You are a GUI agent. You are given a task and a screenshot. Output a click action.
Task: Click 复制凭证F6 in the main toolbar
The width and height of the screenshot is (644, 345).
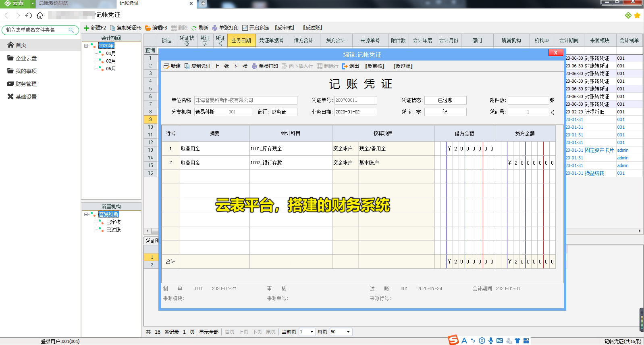tap(126, 28)
